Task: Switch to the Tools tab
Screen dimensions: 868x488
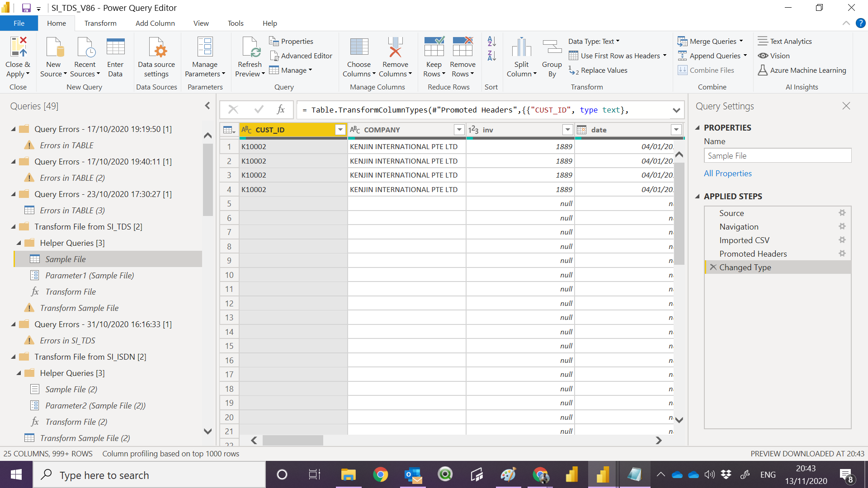Action: click(x=236, y=23)
